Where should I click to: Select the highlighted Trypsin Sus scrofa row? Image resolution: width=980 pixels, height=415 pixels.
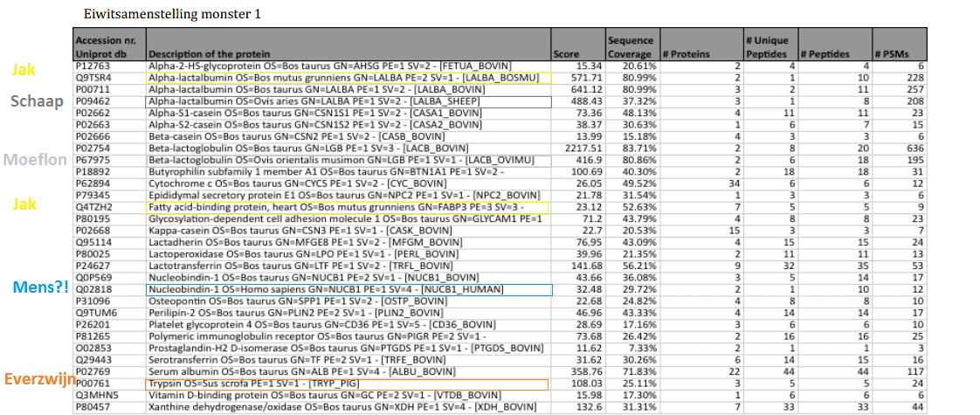(x=347, y=384)
